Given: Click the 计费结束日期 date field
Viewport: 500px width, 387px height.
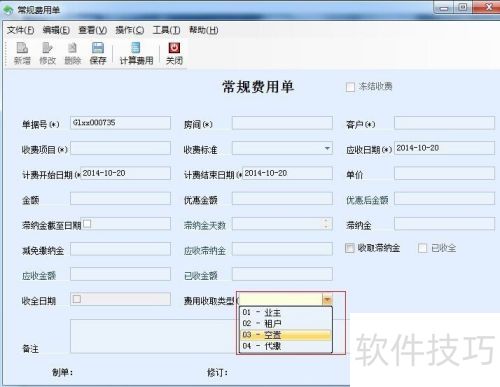Looking at the screenshot, I should [x=287, y=173].
